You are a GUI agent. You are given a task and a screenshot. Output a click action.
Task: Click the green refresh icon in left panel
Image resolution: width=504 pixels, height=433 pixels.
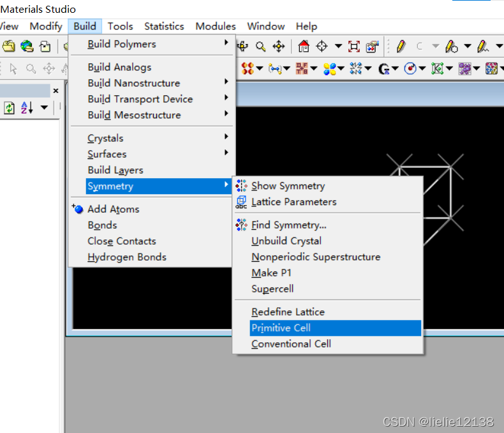coord(10,108)
